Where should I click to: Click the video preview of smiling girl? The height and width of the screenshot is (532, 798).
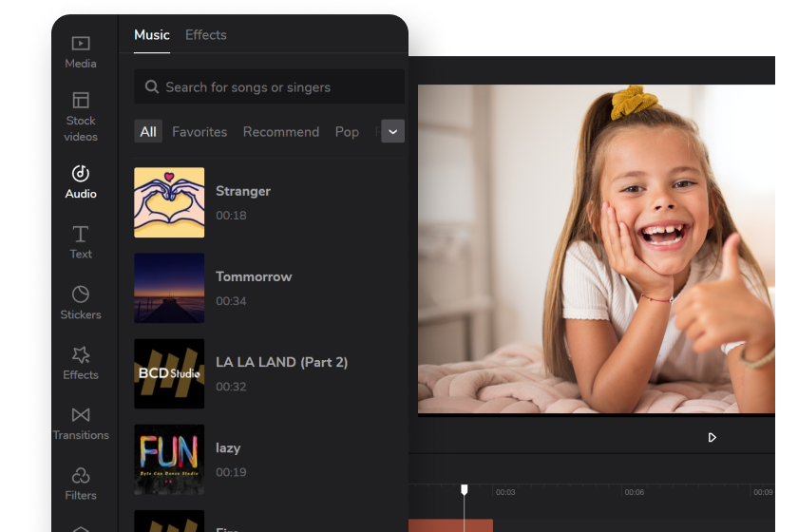(597, 249)
